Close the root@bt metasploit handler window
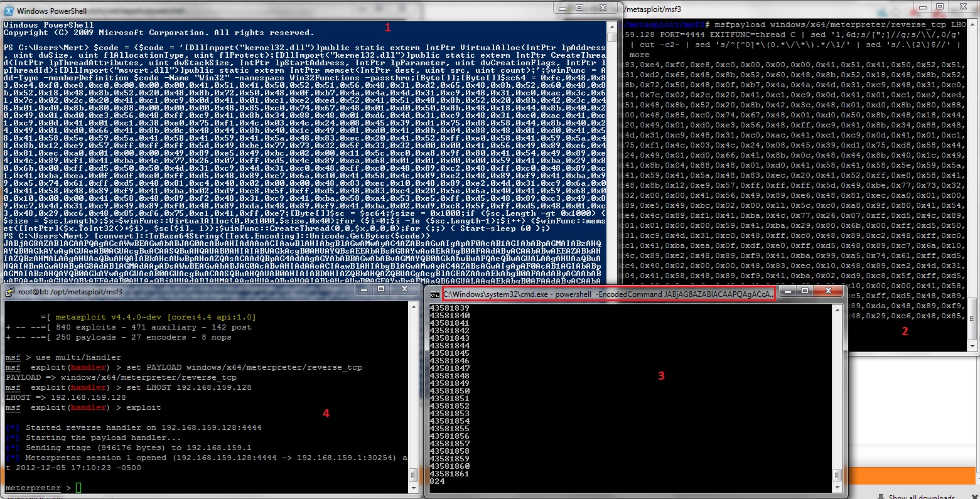Screen dimensions: 980x499 [405, 289]
